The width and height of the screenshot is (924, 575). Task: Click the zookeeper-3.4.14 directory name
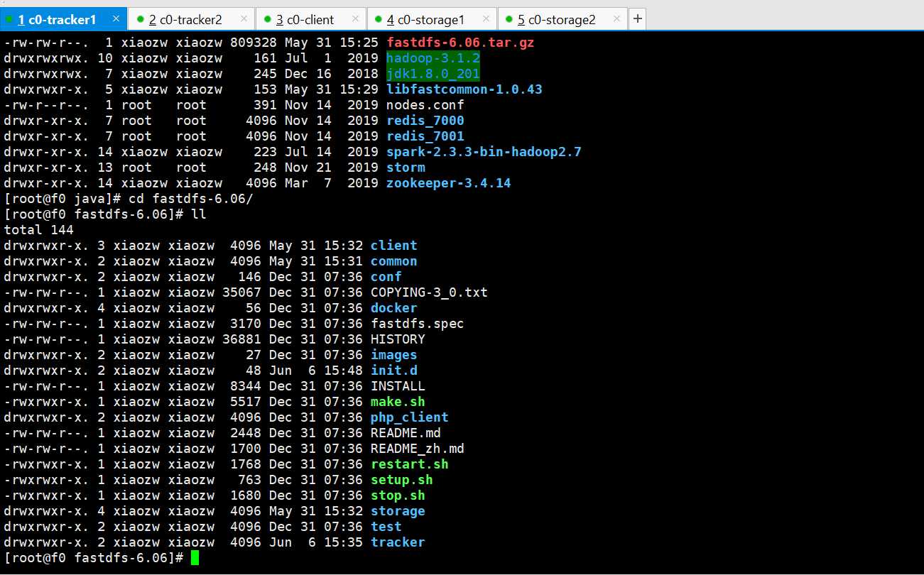point(449,183)
